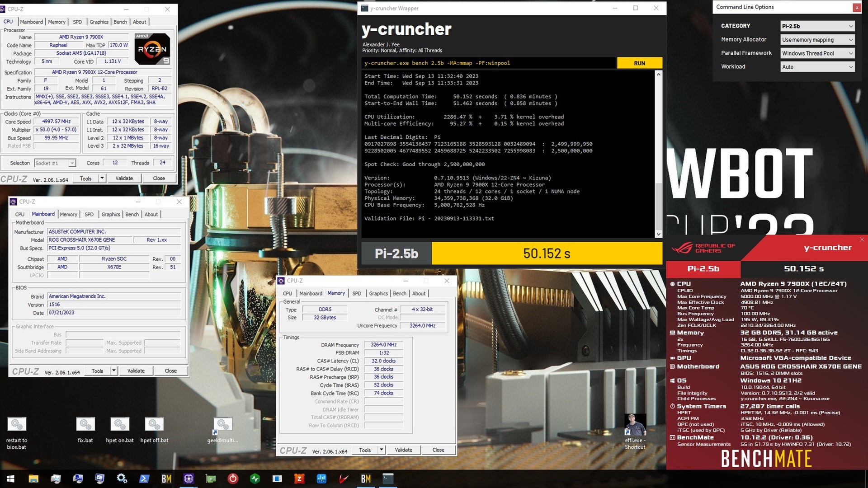Click Close button in CPU-Z Memory window
868x488 pixels.
point(439,450)
